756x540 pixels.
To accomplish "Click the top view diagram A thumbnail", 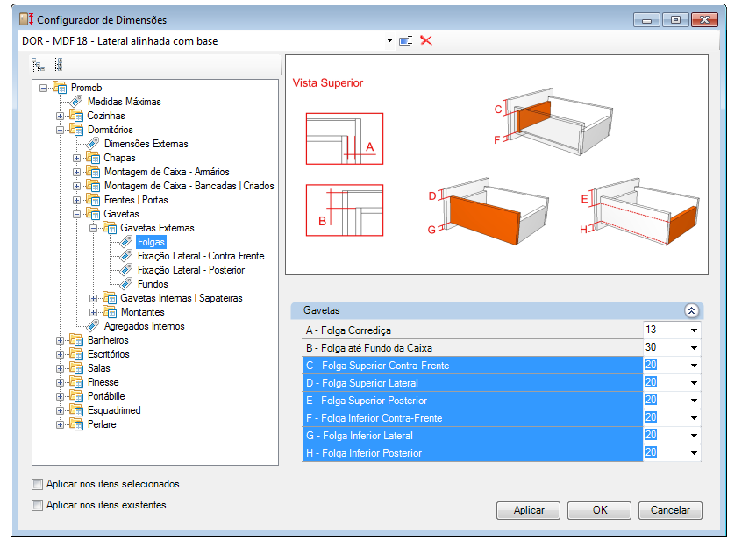I will tap(345, 139).
